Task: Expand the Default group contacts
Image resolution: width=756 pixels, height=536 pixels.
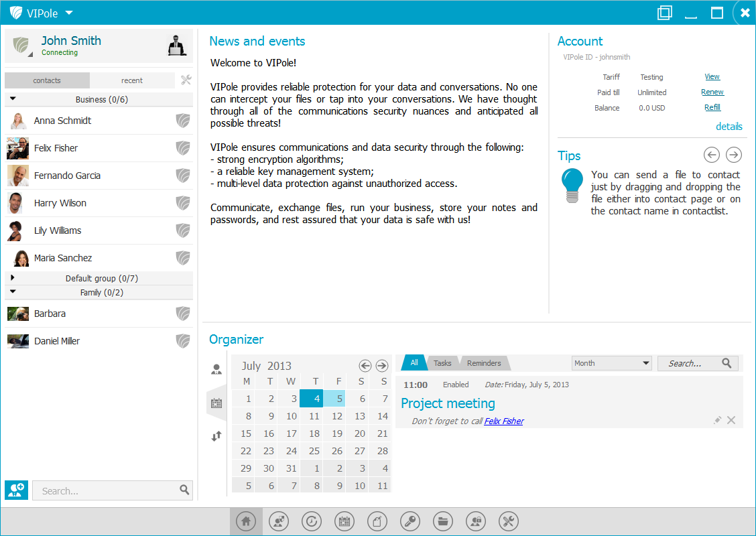Action: point(13,277)
